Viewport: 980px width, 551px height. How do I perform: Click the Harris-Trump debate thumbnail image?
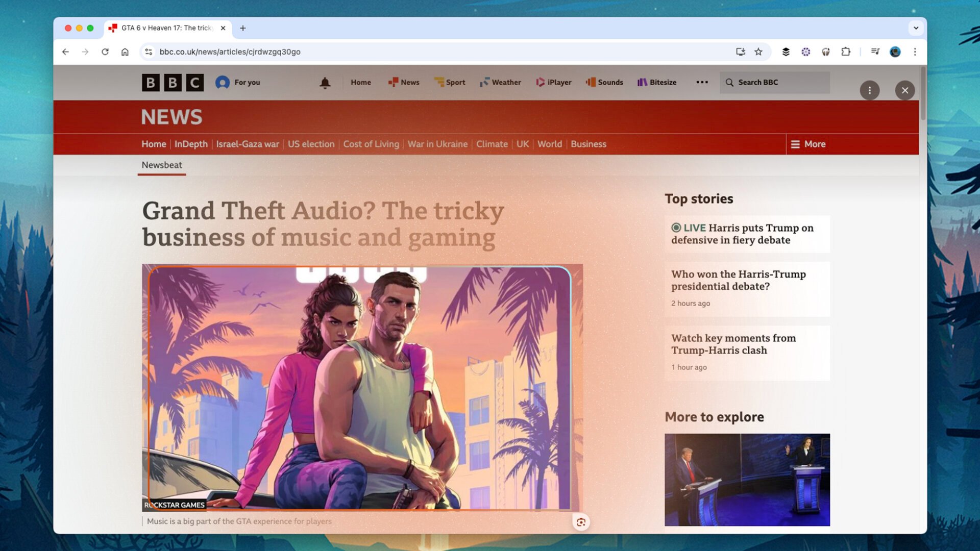(x=747, y=480)
